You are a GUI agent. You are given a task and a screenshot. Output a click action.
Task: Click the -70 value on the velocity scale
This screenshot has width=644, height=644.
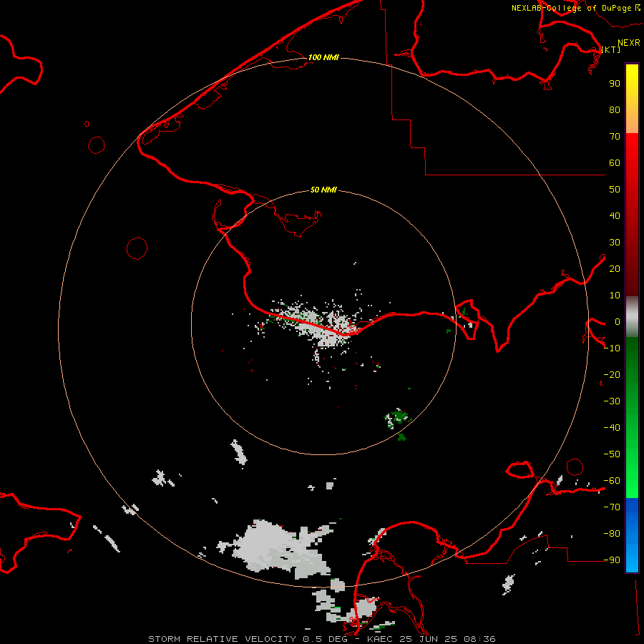tap(612, 507)
